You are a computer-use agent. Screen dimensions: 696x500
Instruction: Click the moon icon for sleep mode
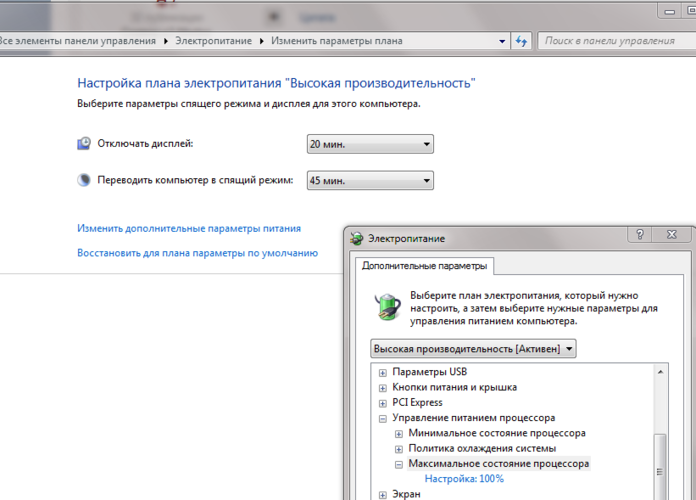84,181
